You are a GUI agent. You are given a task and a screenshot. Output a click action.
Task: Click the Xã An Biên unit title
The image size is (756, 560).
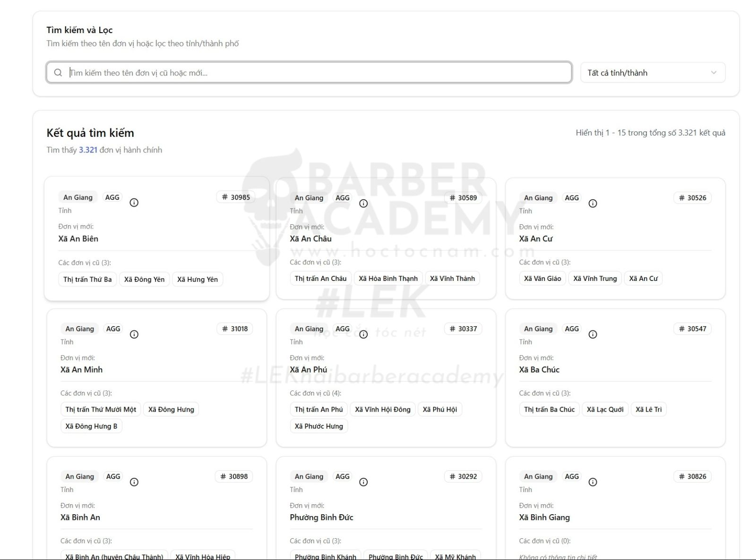click(78, 238)
